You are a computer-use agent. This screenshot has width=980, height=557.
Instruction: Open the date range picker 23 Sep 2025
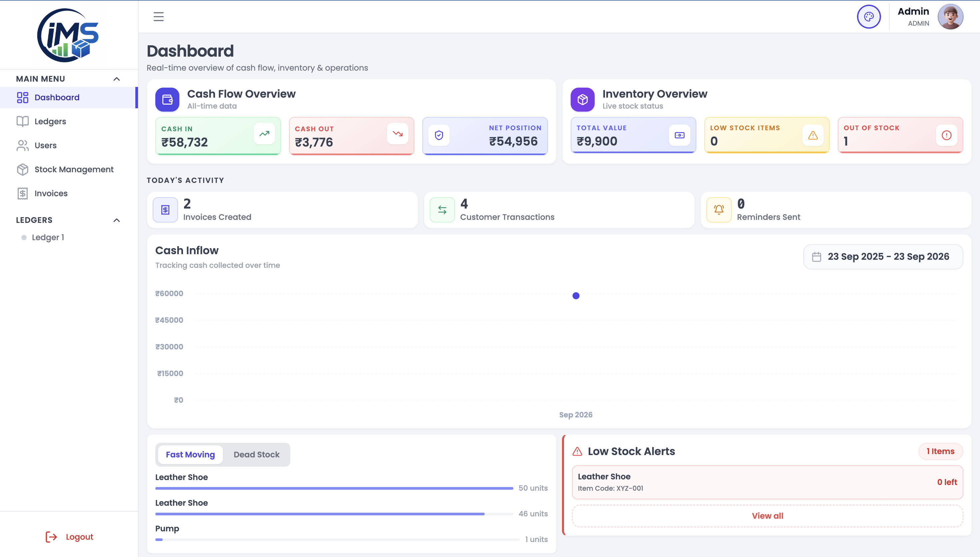point(883,257)
